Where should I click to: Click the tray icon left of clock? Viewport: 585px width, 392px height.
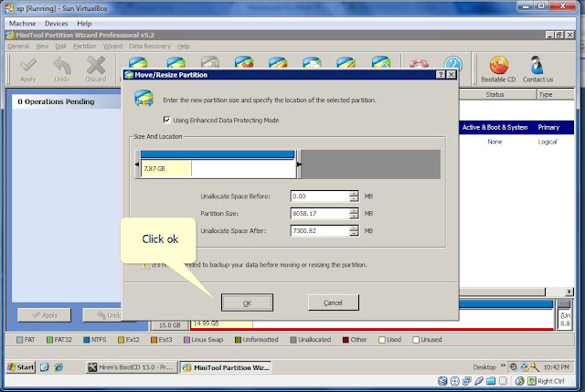tap(535, 367)
